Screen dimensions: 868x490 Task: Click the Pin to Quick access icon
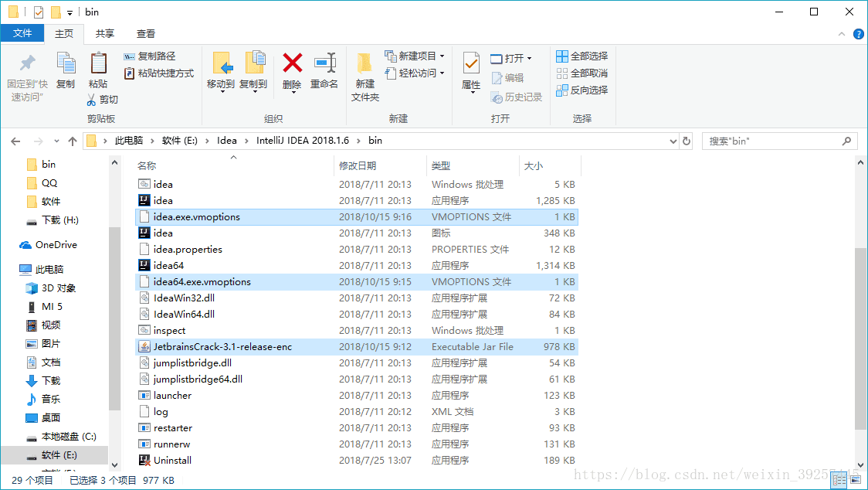tap(27, 63)
